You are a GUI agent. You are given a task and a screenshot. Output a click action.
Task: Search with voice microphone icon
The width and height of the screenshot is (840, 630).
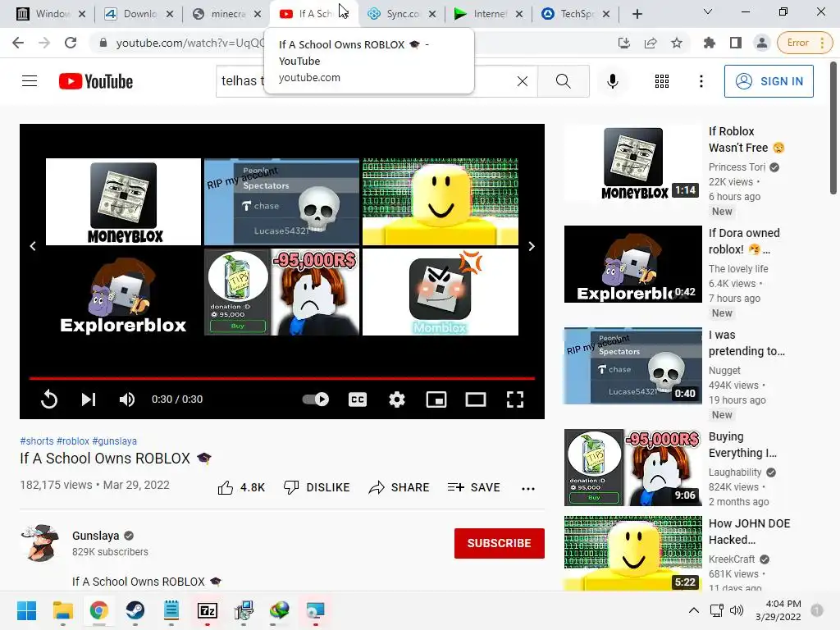coord(612,81)
